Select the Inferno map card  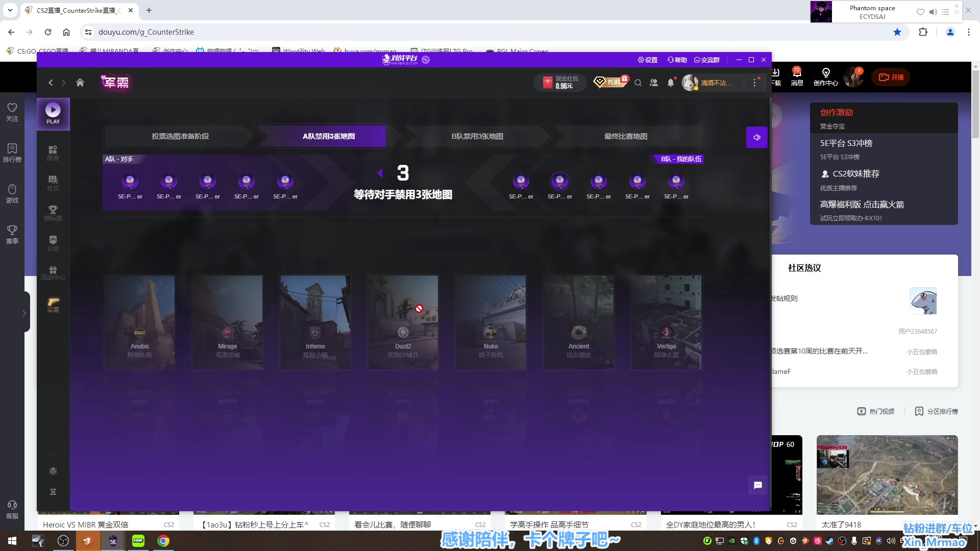315,322
